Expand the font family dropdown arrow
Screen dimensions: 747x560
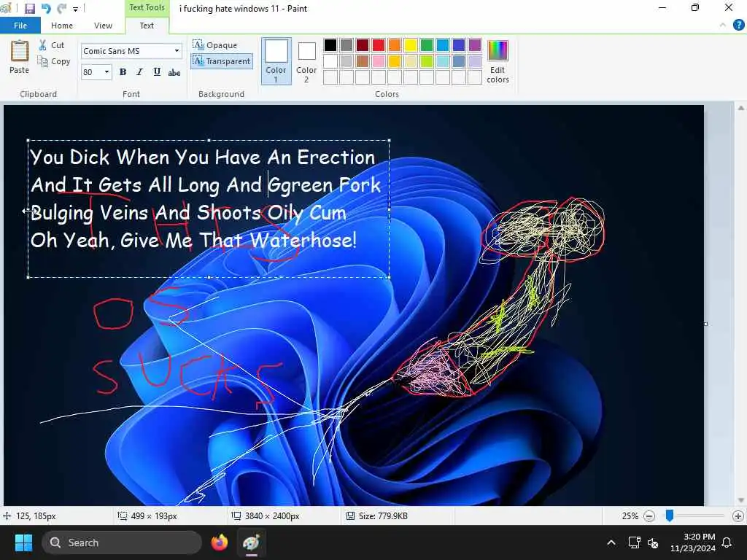click(177, 51)
